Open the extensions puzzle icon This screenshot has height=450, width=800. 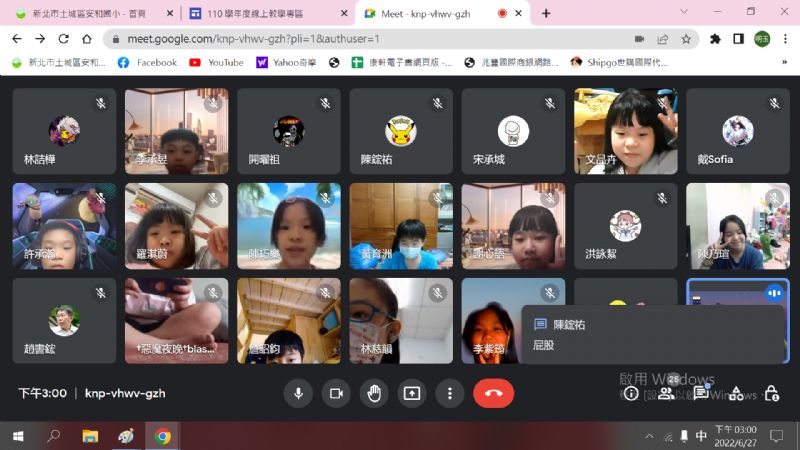pos(715,39)
